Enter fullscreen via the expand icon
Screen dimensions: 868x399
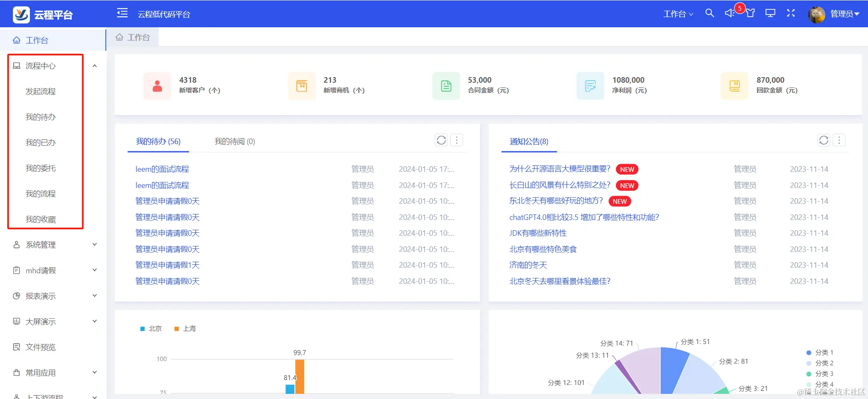pos(791,13)
